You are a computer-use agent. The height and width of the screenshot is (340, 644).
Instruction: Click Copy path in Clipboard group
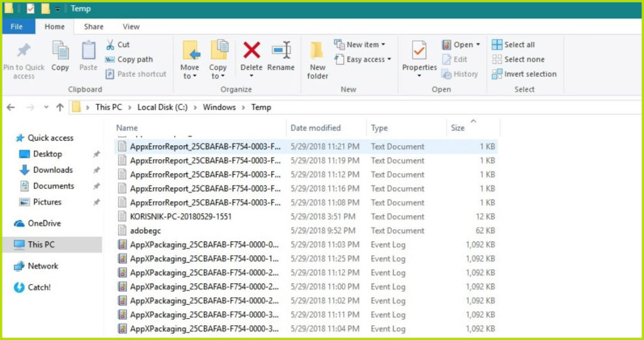click(x=129, y=59)
